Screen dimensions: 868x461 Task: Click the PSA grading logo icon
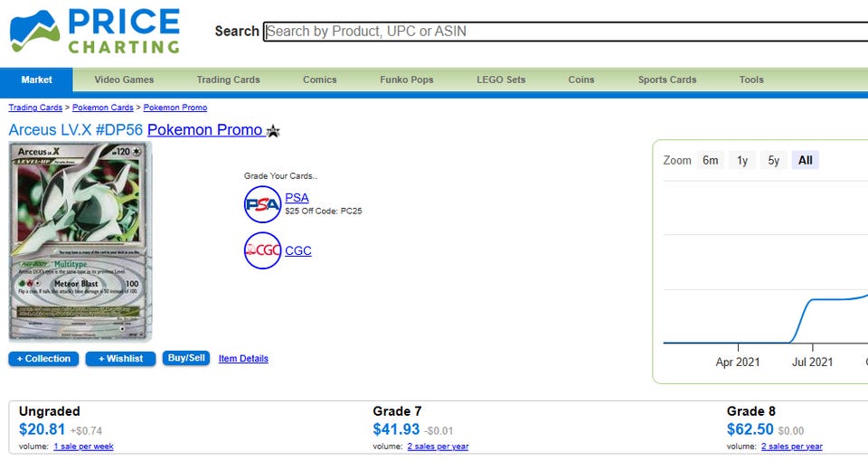(x=262, y=205)
